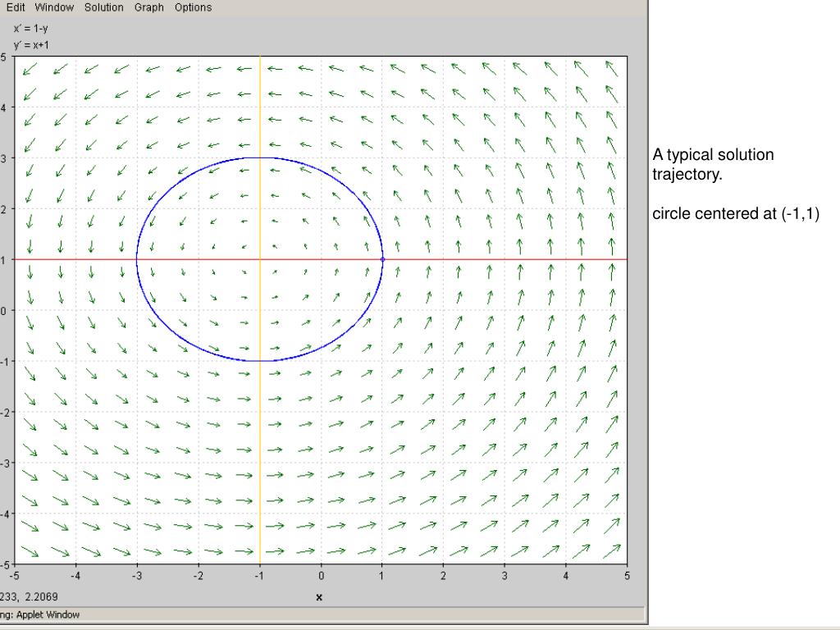Open the Solution menu
Image resolution: width=840 pixels, height=630 pixels.
[x=103, y=7]
